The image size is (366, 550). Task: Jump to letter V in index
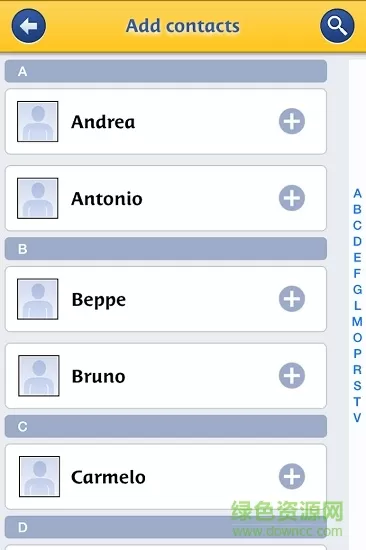pyautogui.click(x=357, y=417)
